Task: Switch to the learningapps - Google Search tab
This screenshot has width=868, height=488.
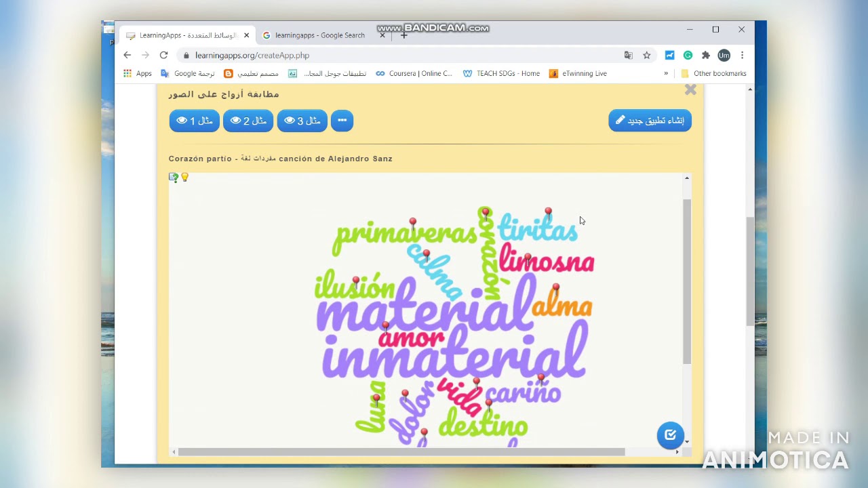Action: coord(320,35)
